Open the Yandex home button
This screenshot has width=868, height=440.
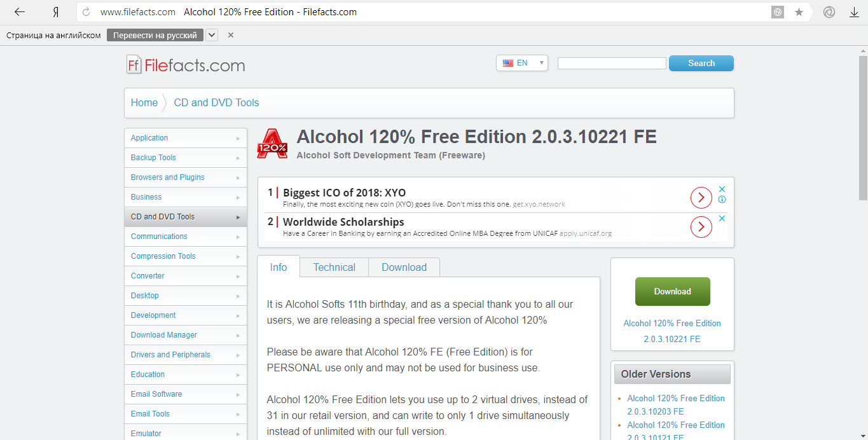pyautogui.click(x=56, y=12)
